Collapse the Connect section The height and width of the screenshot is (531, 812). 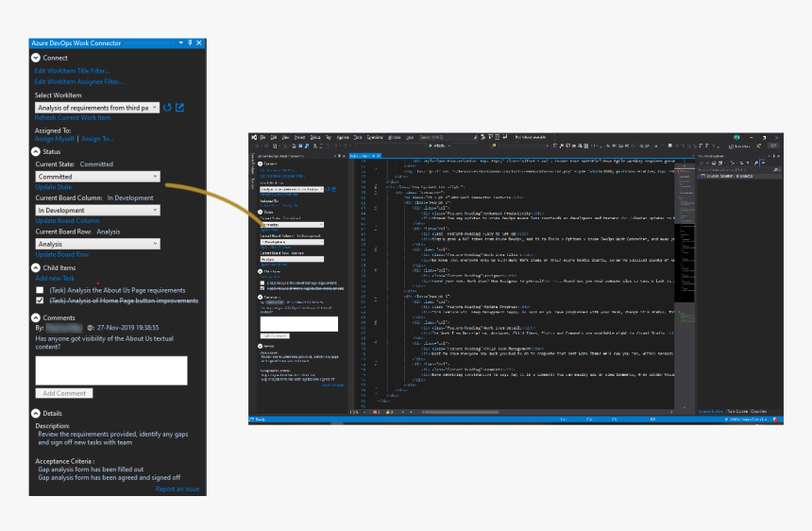(x=36, y=58)
